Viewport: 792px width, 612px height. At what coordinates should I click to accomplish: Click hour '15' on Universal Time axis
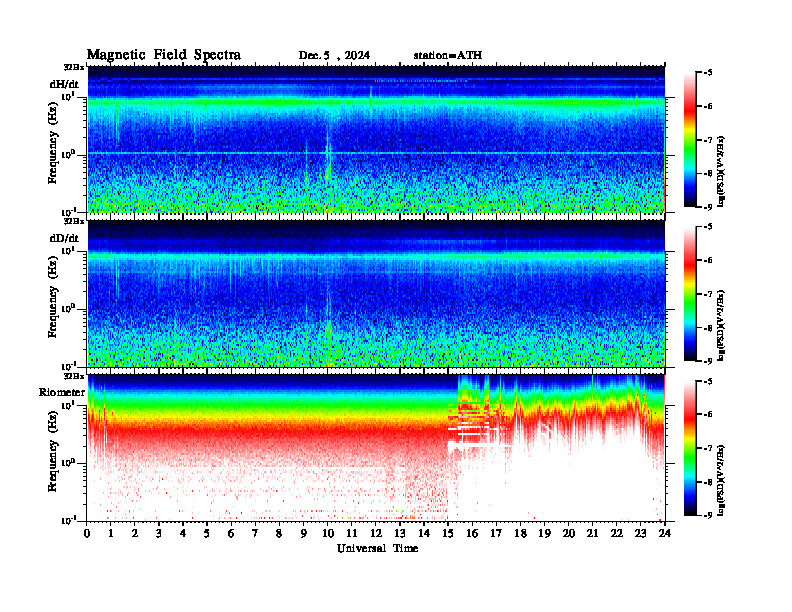pos(448,533)
